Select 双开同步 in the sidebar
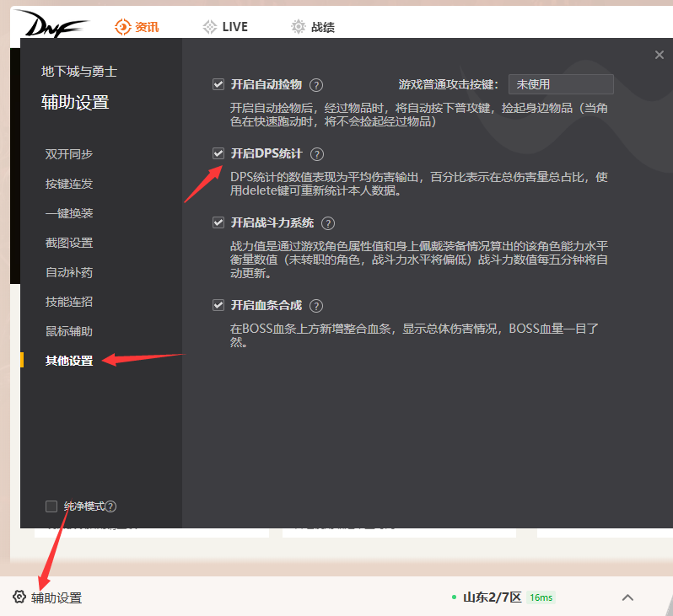The height and width of the screenshot is (616, 673). pyautogui.click(x=69, y=154)
